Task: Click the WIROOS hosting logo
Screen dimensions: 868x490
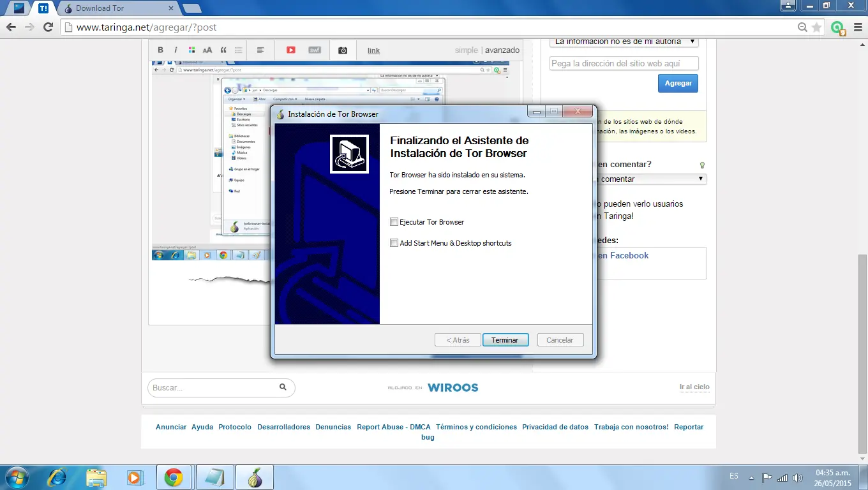Action: click(x=453, y=387)
